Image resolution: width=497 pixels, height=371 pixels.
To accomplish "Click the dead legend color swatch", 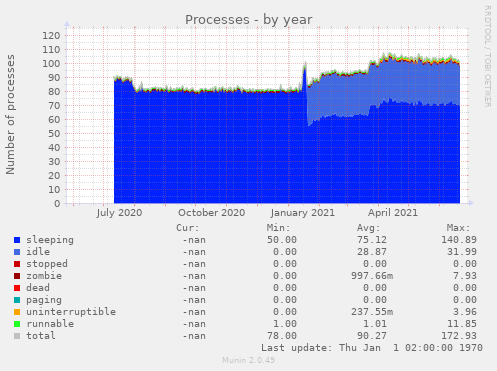I will pyautogui.click(x=17, y=288).
